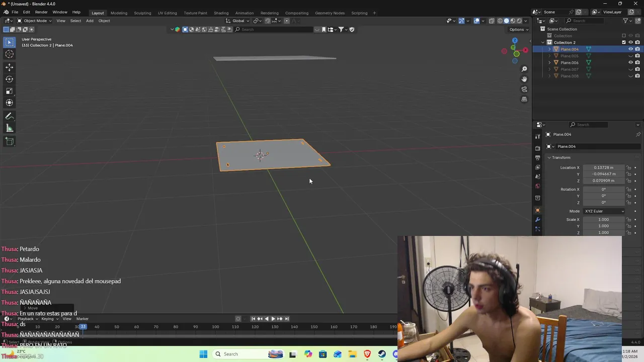Activate the Rotate tool
644x362 pixels.
(x=10, y=79)
